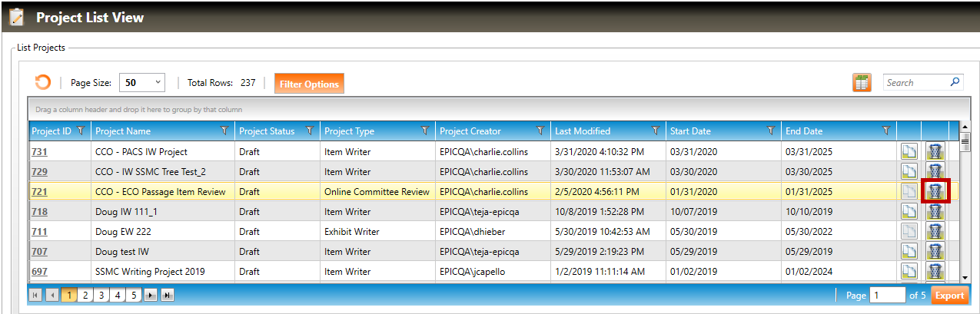Click the Filter Options button
The image size is (980, 314).
click(309, 84)
